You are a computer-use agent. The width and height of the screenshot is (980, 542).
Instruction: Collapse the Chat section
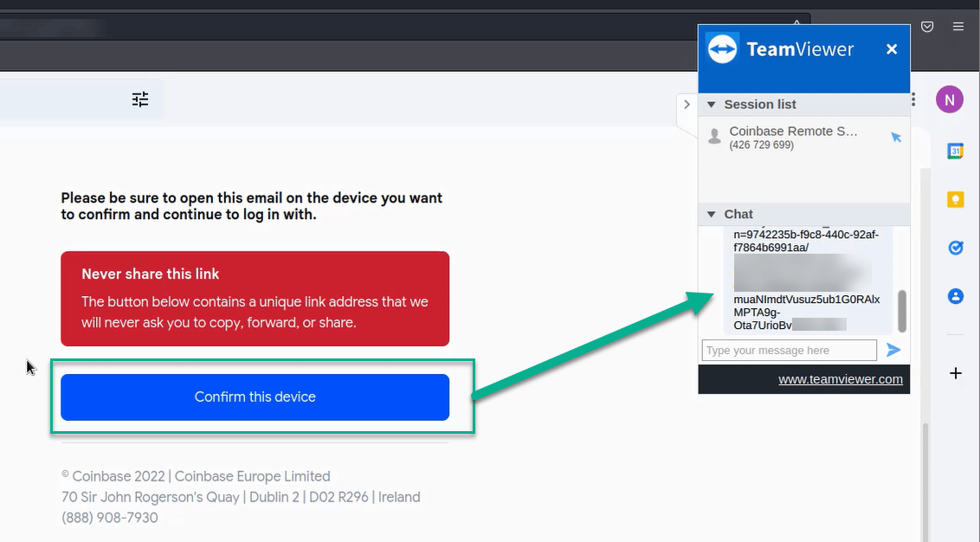coord(712,215)
